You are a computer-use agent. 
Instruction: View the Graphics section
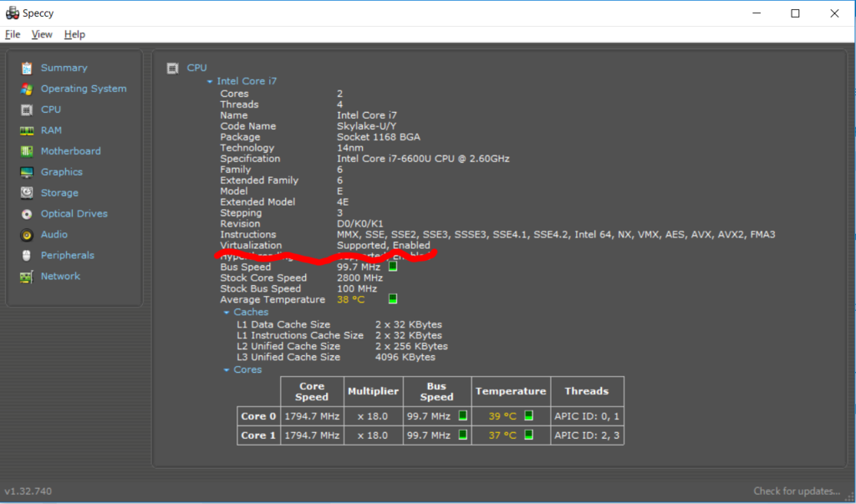[x=62, y=171]
